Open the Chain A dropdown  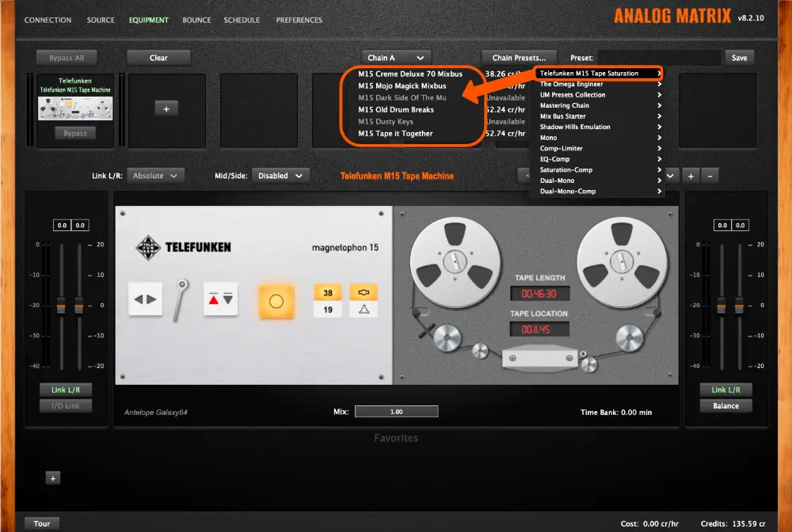(x=396, y=58)
